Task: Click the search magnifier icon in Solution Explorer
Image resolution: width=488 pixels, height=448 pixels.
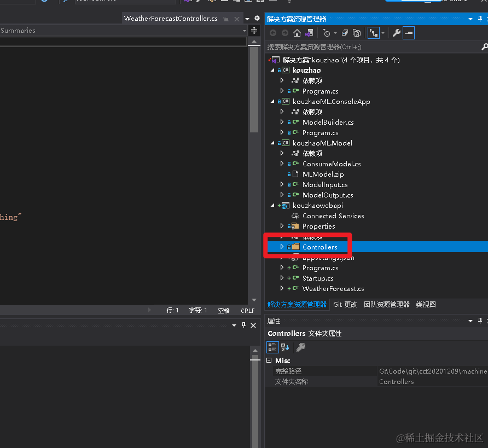Action: click(x=485, y=47)
